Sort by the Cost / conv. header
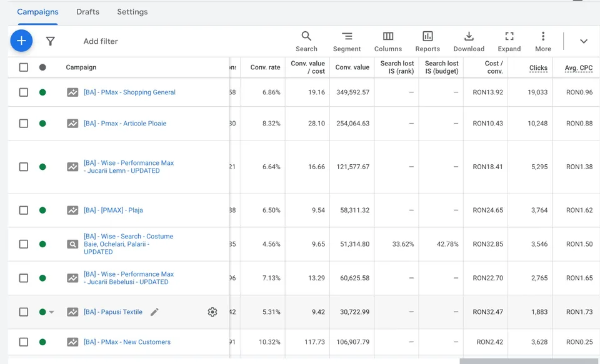This screenshot has height=364, width=600. coord(493,67)
